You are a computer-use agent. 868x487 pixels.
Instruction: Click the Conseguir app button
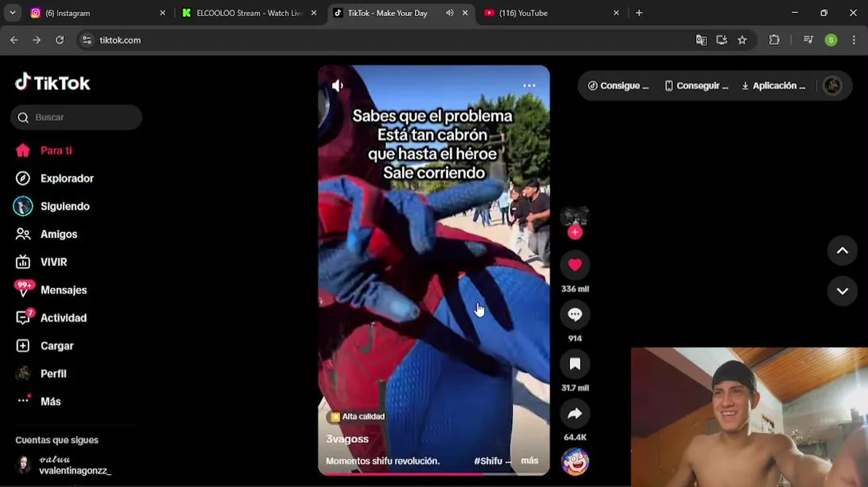click(x=696, y=86)
